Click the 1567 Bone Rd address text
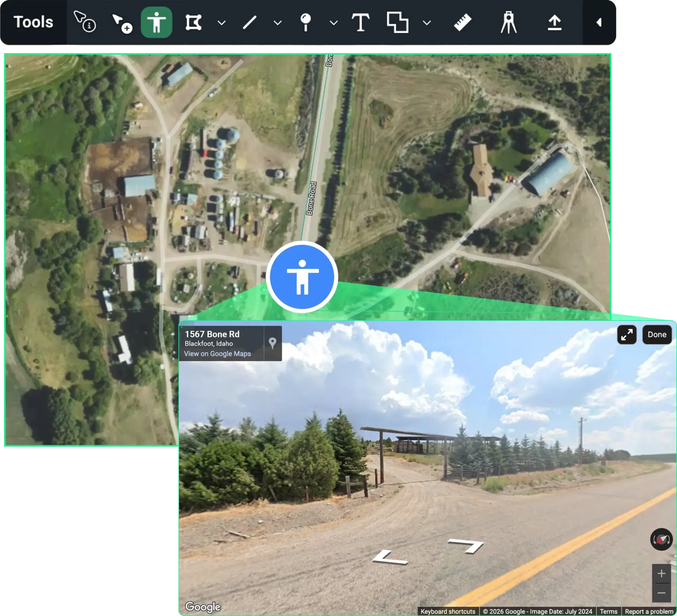677x616 pixels. coord(212,334)
